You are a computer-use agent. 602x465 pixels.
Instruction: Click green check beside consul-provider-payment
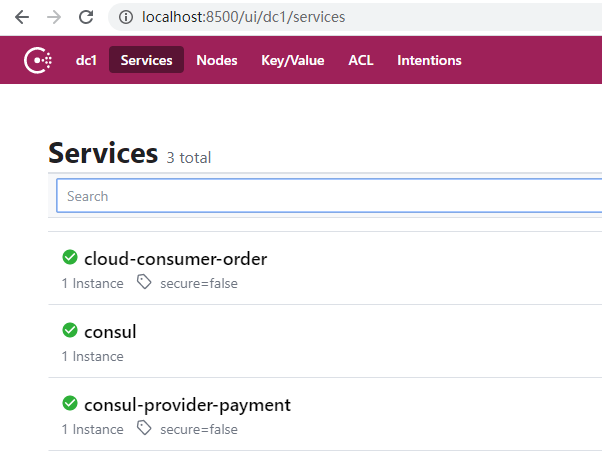(x=70, y=403)
